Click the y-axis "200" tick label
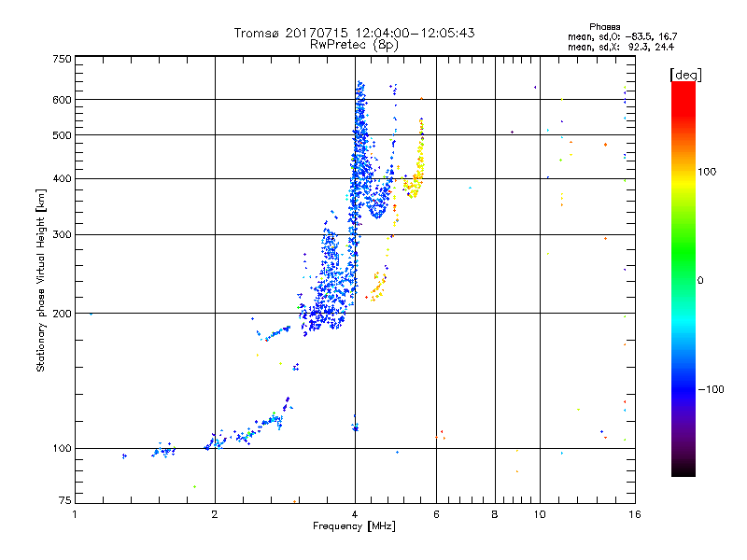 click(x=62, y=314)
